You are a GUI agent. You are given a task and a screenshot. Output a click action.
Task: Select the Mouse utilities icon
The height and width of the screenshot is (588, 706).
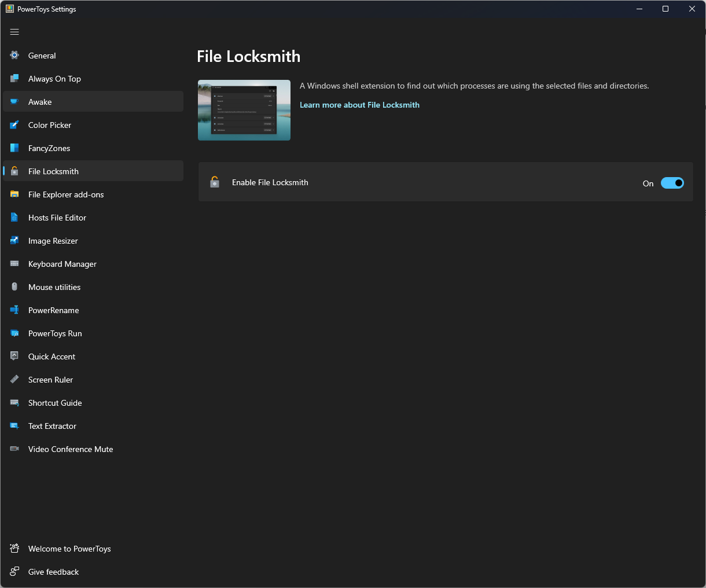pyautogui.click(x=14, y=286)
